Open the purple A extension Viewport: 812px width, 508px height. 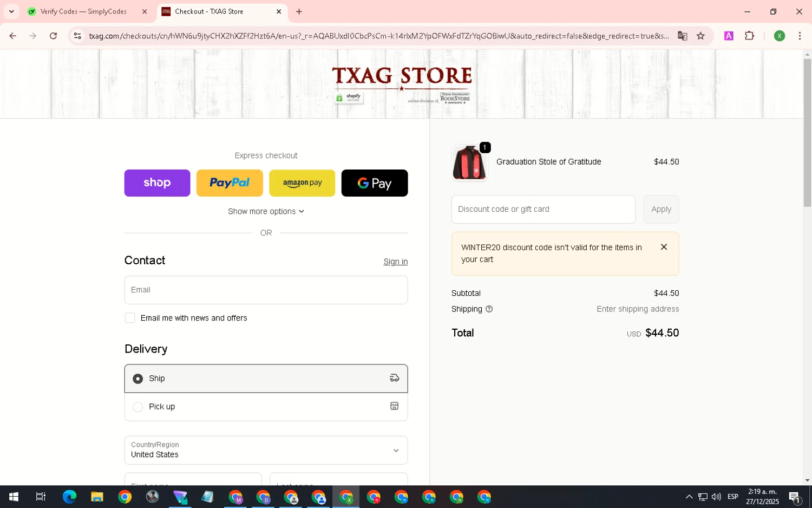729,36
